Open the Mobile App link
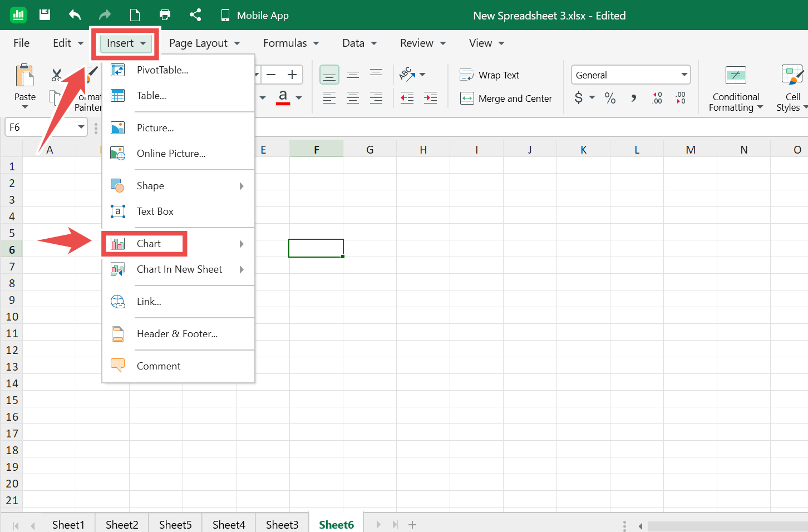808x532 pixels. click(255, 15)
